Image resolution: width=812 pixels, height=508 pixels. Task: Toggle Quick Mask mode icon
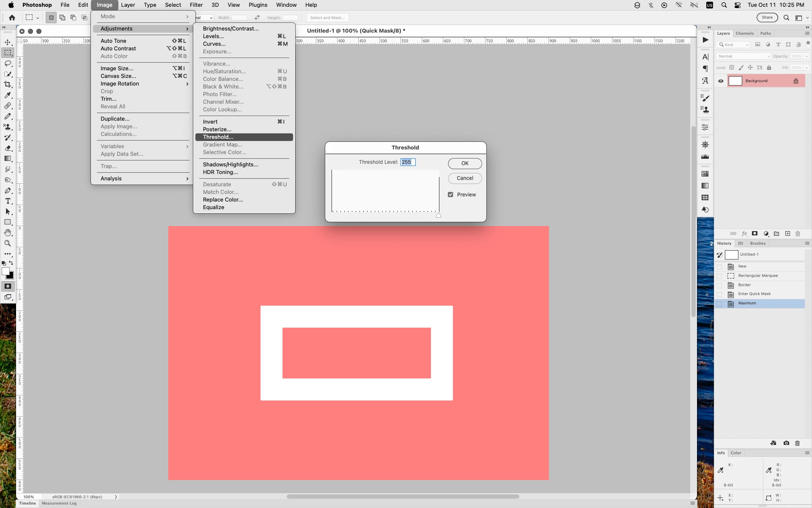8,287
